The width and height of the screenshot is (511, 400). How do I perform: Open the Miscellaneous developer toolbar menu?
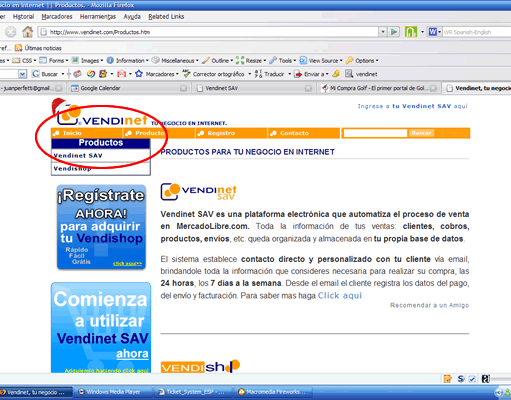[x=175, y=60]
